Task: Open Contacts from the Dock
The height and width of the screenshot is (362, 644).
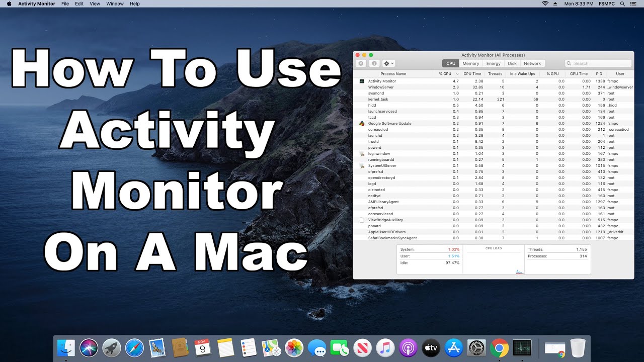Action: tap(180, 348)
